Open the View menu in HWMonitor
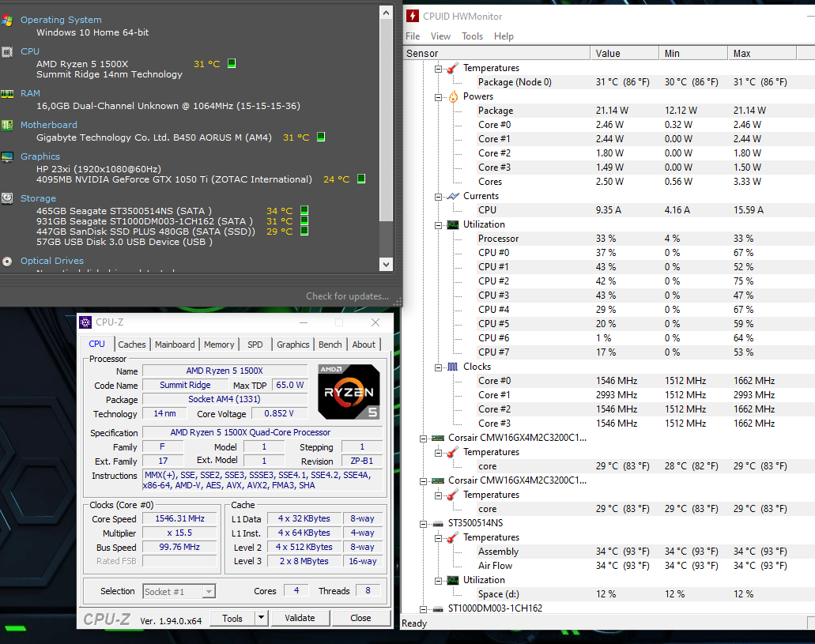The width and height of the screenshot is (815, 644). click(440, 36)
